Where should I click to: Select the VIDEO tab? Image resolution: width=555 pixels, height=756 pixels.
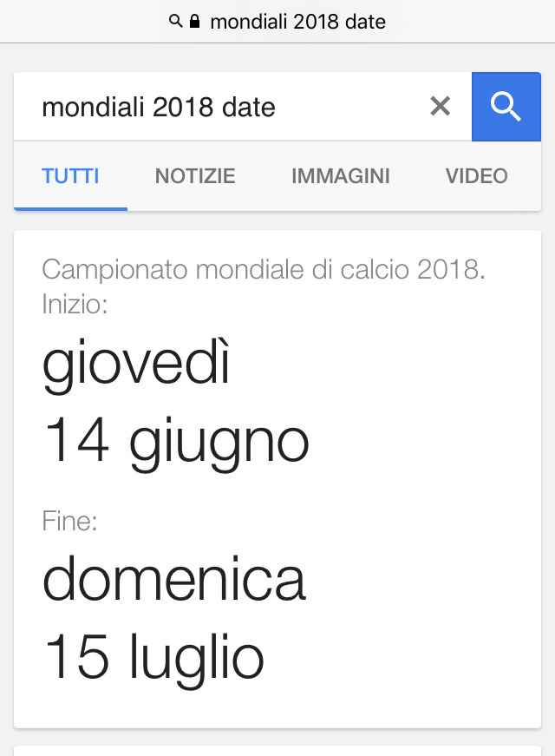476,176
